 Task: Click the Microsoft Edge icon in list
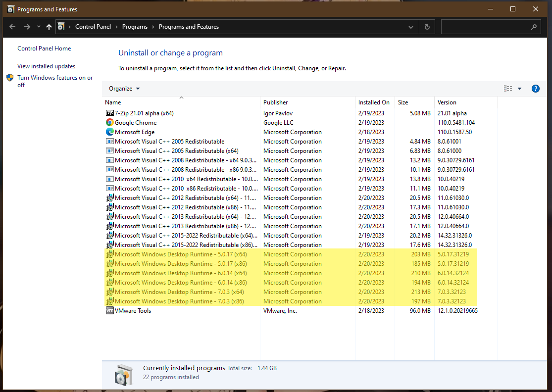110,132
